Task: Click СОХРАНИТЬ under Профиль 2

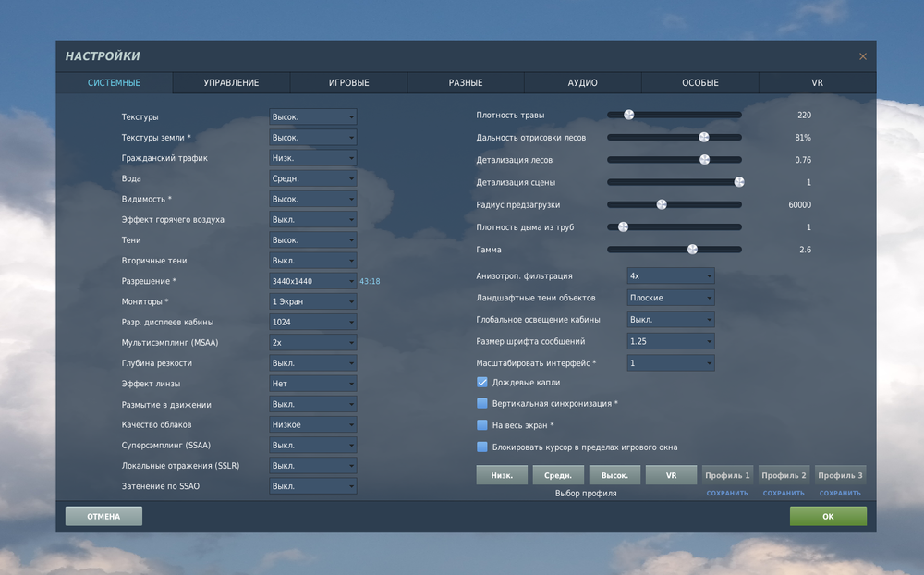Action: [x=784, y=493]
